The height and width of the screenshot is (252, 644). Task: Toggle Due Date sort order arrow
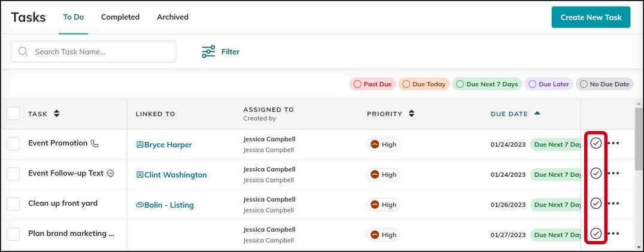pyautogui.click(x=537, y=113)
